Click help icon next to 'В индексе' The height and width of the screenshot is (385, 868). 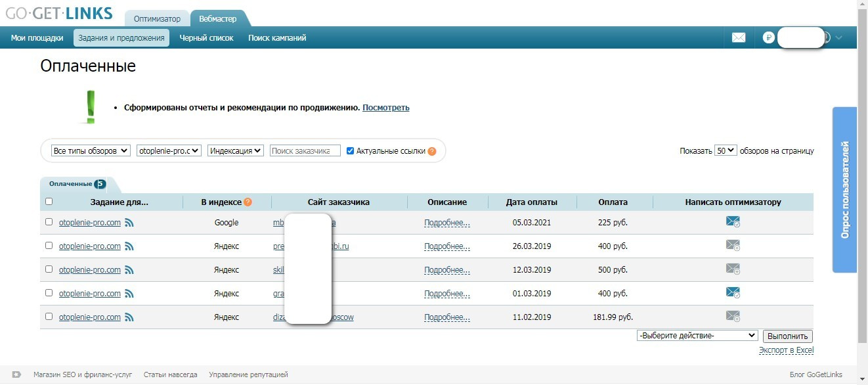click(x=248, y=202)
